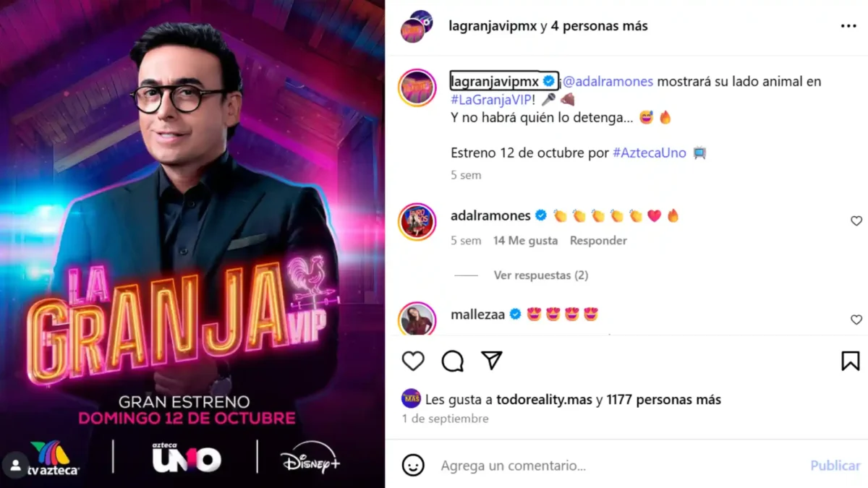Open the emoji picker smiley icon
Screen dimensions: 868x488
413,465
